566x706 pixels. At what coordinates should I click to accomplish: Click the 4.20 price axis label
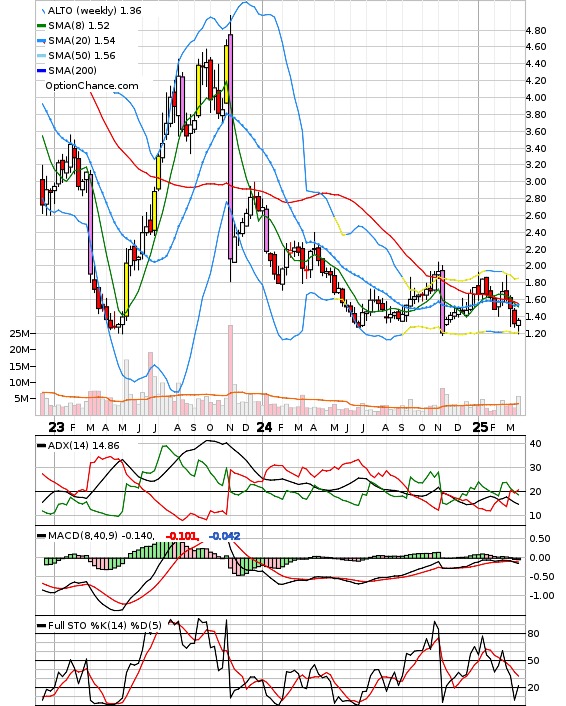click(536, 81)
